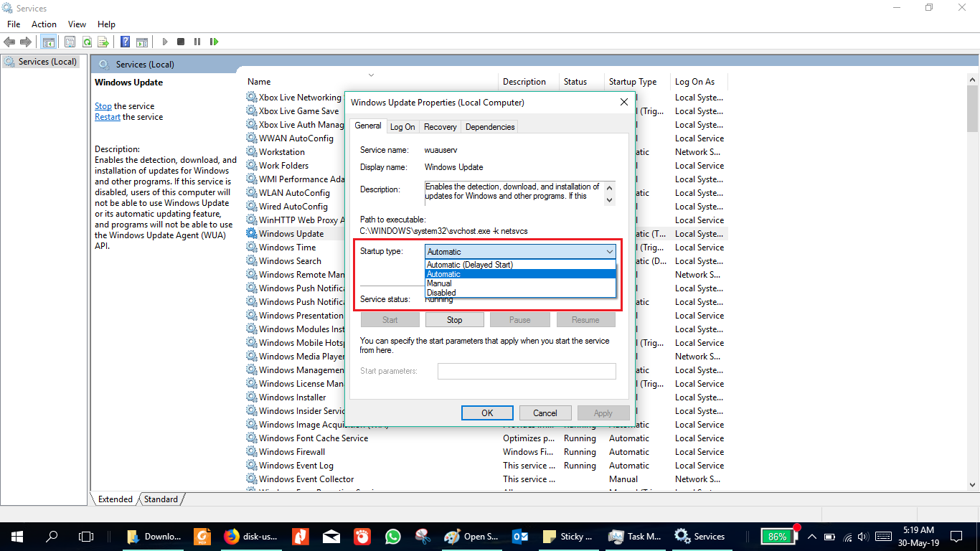Select the 'Windows Installer' service row

486,397
